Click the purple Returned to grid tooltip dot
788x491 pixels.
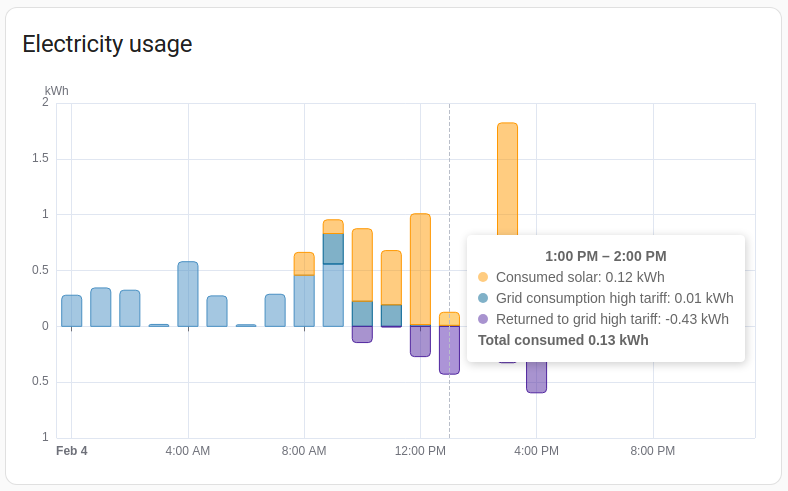pos(484,319)
